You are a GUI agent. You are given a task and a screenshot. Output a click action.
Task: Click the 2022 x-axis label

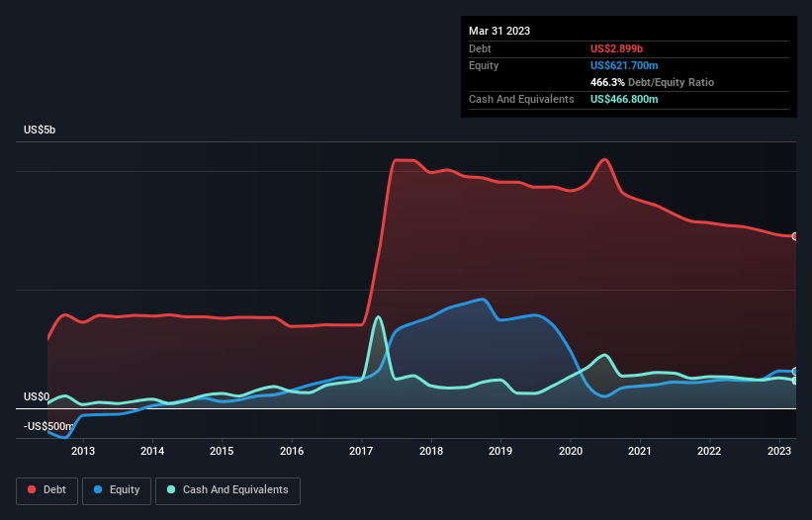[709, 451]
